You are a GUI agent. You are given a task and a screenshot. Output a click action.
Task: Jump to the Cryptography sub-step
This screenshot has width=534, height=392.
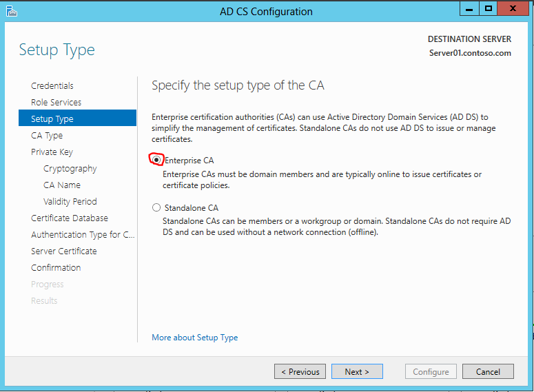point(70,168)
